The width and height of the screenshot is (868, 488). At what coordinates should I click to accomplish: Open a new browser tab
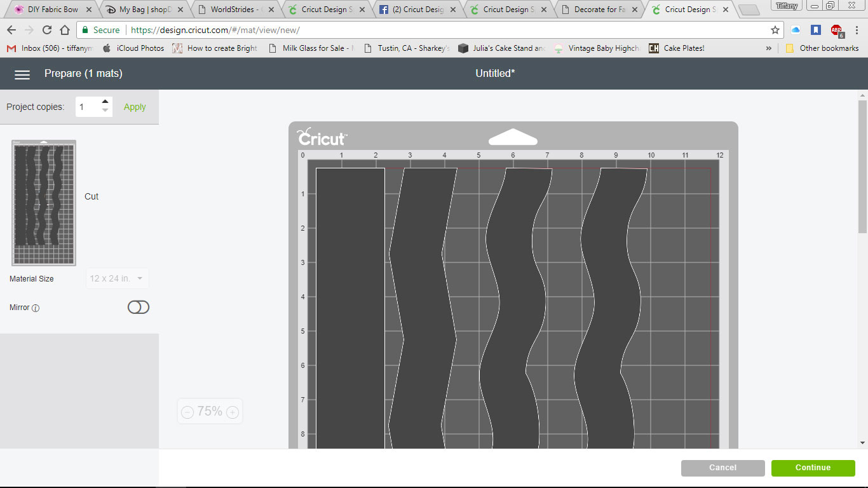[750, 10]
